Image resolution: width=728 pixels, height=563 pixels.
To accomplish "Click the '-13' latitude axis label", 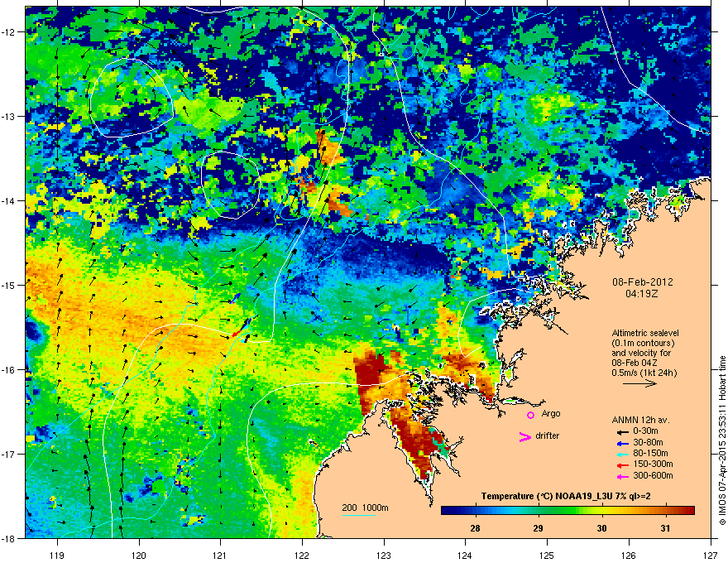I will pyautogui.click(x=8, y=116).
